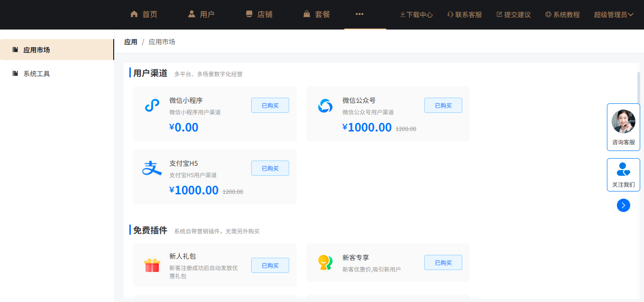Screen dimensions: 644x302
Task: Click the red gift icon of 新人礼包
Action: (152, 265)
